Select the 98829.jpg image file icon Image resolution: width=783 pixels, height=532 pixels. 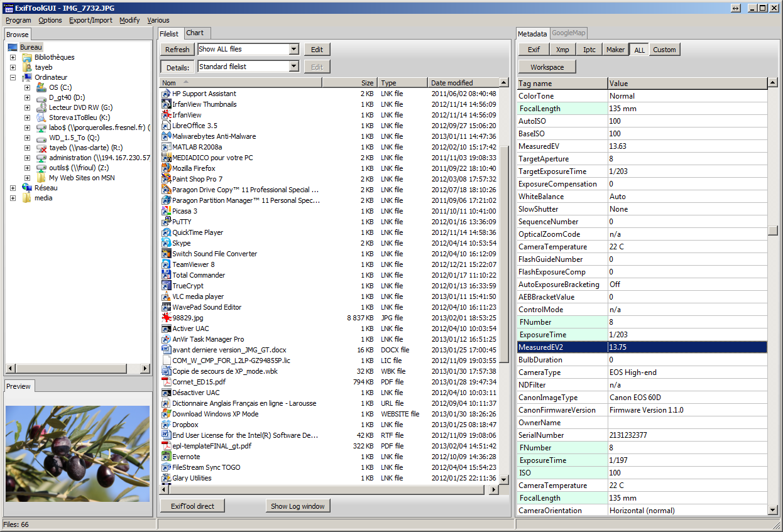coord(167,318)
